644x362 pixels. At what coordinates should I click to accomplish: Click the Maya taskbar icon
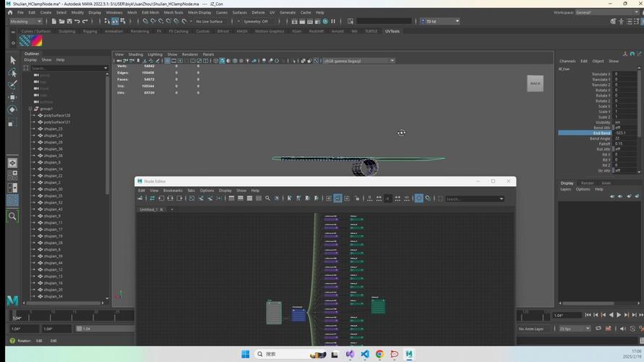409,354
